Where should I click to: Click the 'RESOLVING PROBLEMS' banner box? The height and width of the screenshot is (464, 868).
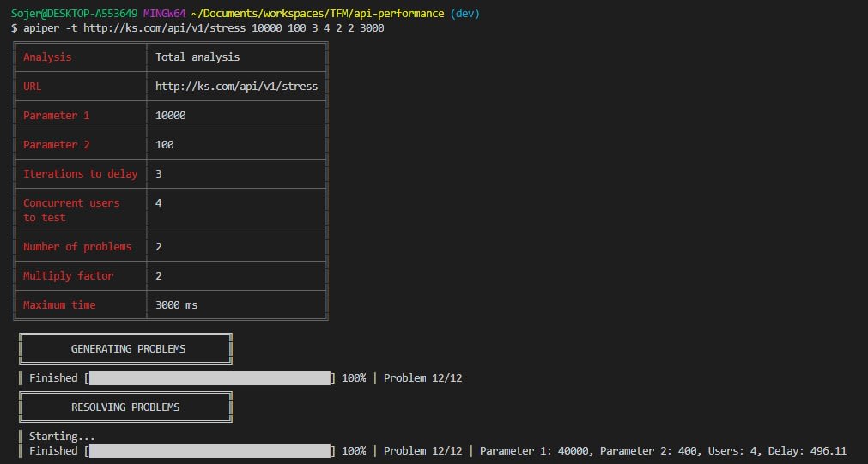[125, 407]
